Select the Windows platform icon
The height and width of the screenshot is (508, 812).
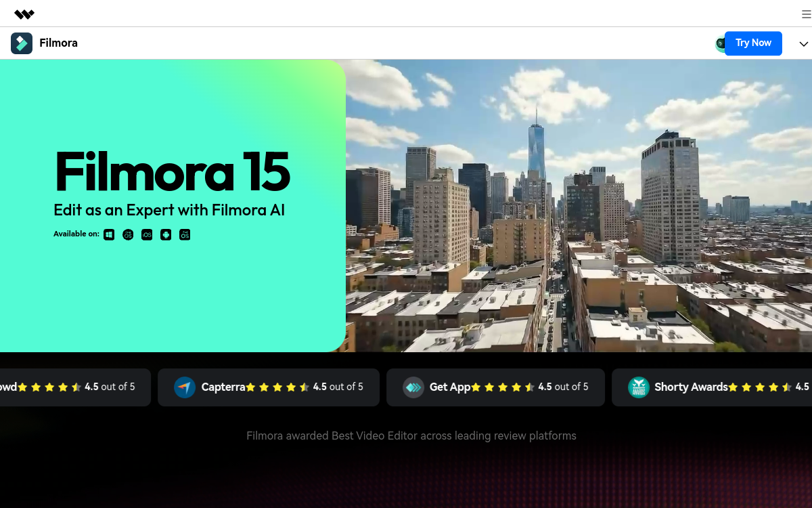(109, 235)
